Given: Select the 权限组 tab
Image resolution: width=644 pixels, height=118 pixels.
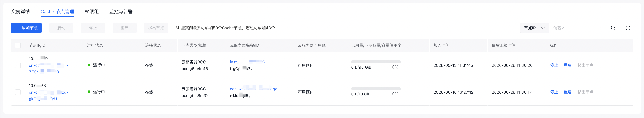Looking at the screenshot, I should point(92,11).
